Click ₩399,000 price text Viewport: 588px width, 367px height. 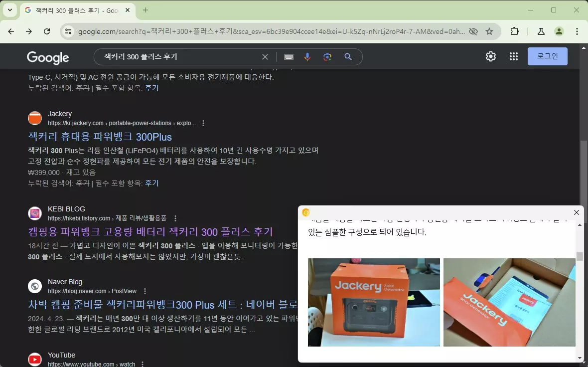[x=44, y=173]
